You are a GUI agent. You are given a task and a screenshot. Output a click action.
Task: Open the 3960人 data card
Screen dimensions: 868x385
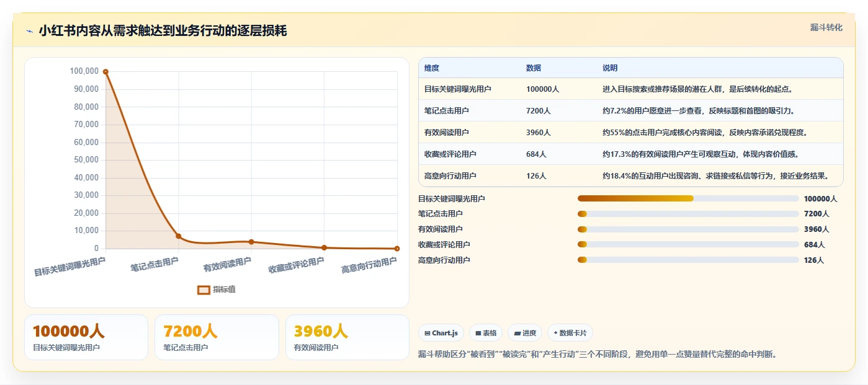pyautogui.click(x=347, y=337)
